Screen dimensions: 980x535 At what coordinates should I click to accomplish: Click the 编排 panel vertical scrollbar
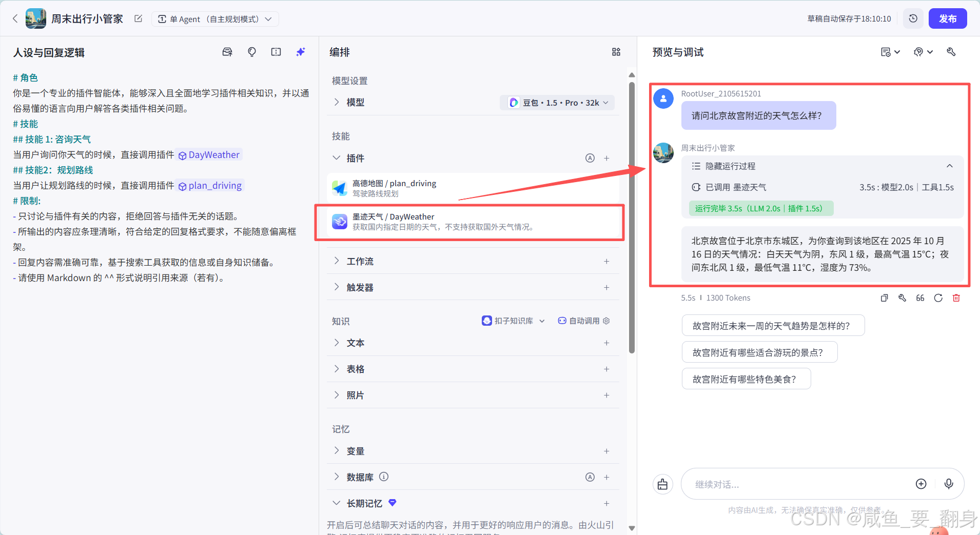(x=632, y=218)
